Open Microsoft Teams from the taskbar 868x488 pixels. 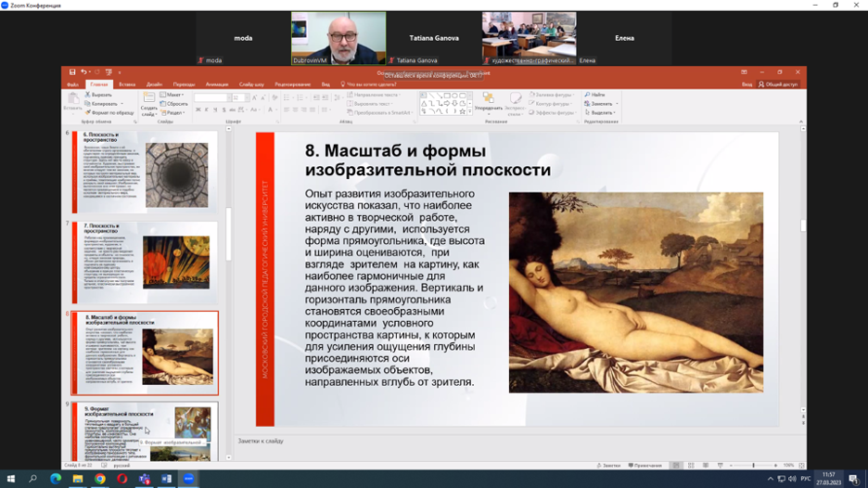[145, 479]
